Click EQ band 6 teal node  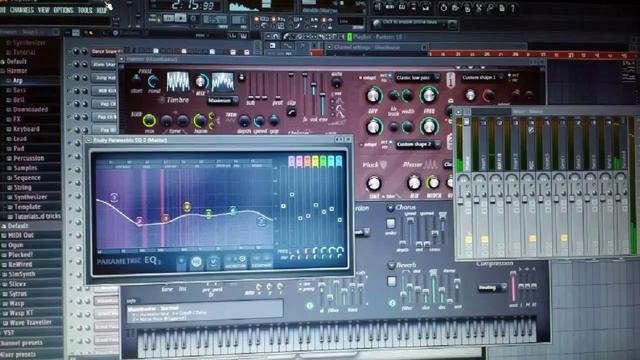233,210
